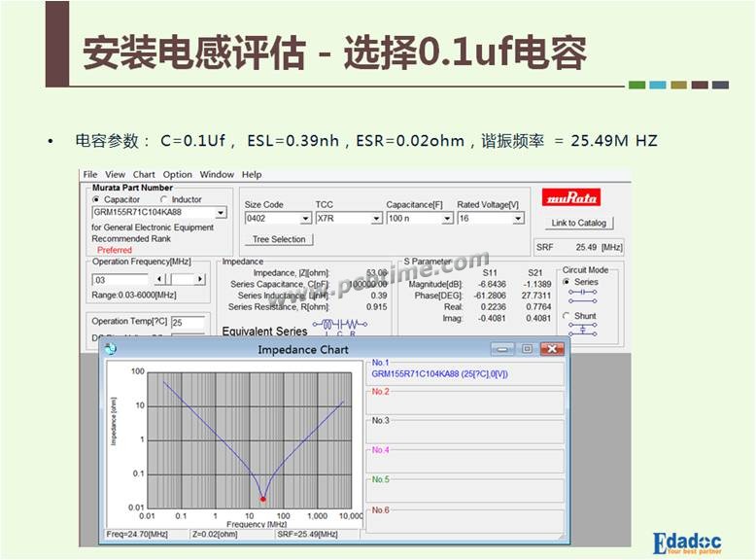Click the S11 magnitude value -6.6436

[493, 284]
